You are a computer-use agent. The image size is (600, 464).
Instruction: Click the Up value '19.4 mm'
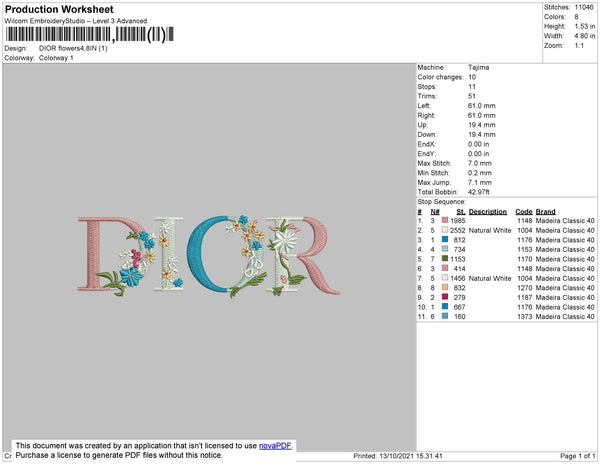(x=482, y=125)
